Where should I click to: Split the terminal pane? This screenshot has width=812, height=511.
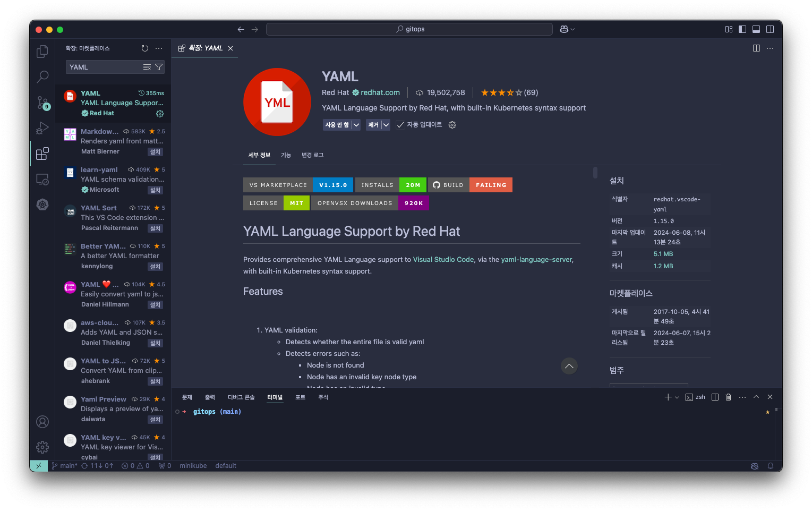[x=715, y=397]
